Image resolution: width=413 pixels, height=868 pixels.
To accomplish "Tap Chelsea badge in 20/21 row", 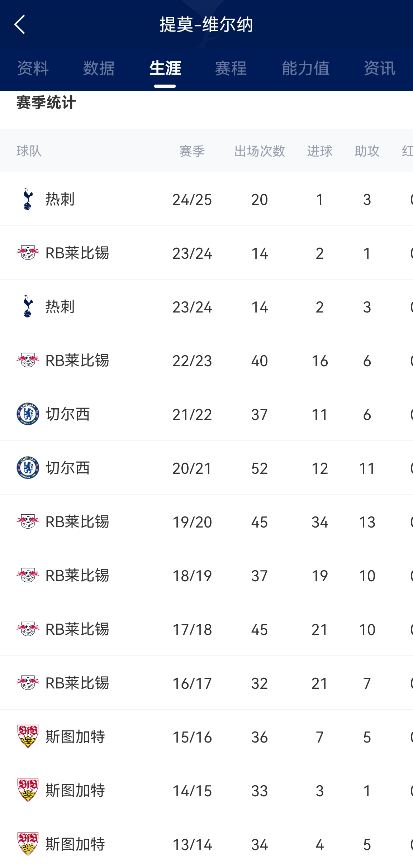I will (x=28, y=468).
